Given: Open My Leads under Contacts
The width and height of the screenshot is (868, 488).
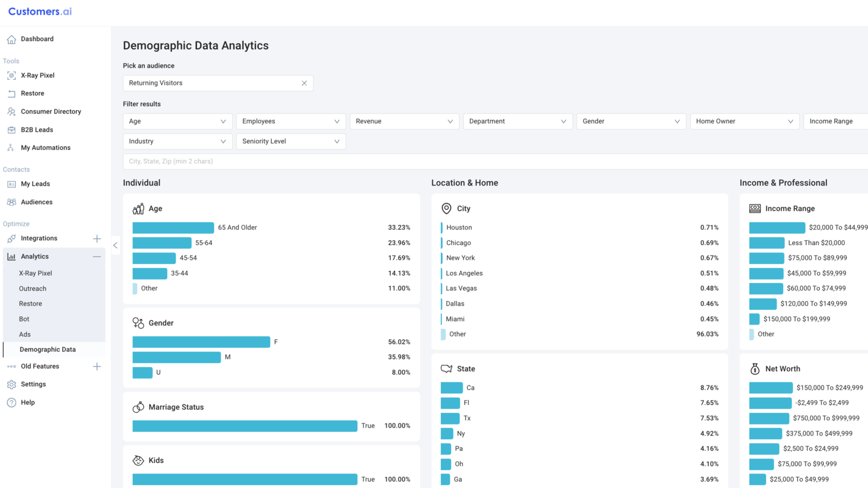Looking at the screenshot, I should (x=36, y=184).
